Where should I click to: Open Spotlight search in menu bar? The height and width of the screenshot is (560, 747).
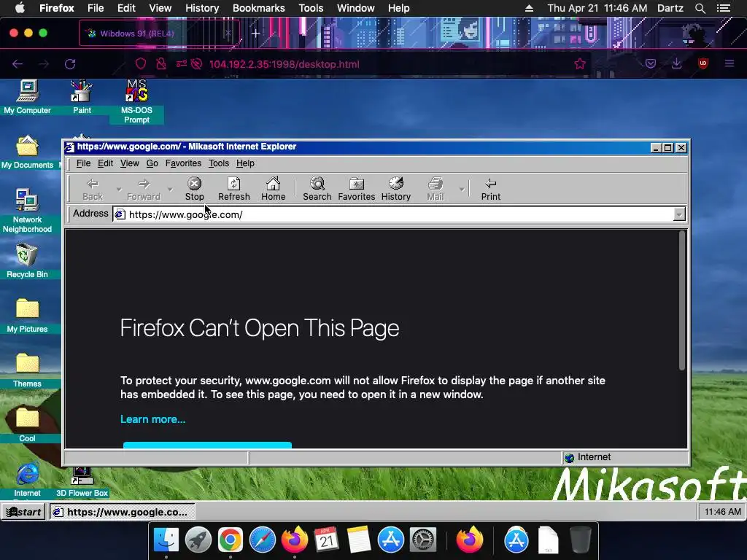tap(700, 8)
